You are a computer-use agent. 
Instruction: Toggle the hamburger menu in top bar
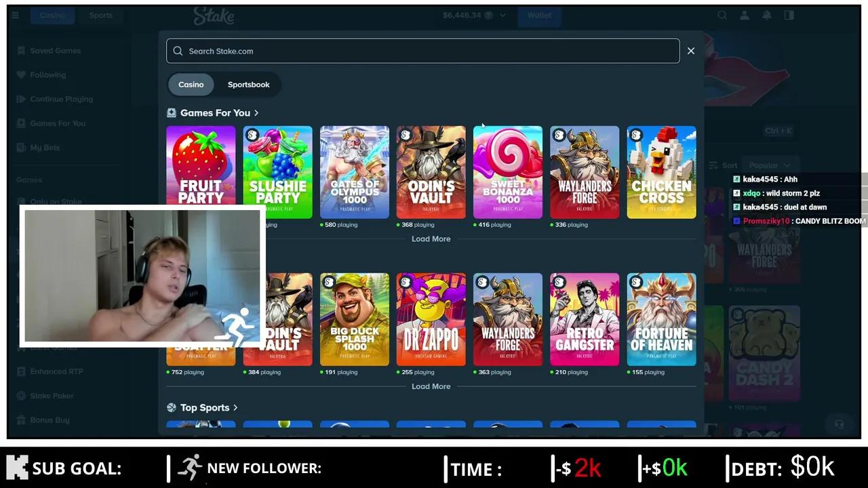coord(16,15)
